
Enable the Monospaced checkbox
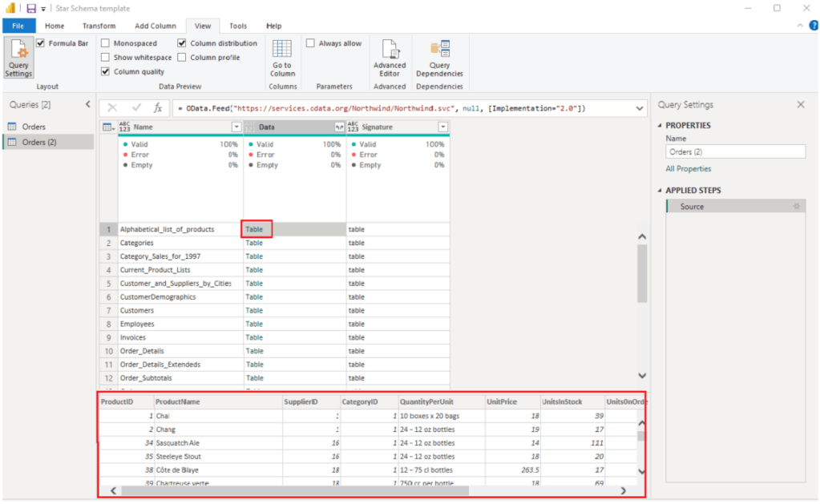tap(106, 43)
